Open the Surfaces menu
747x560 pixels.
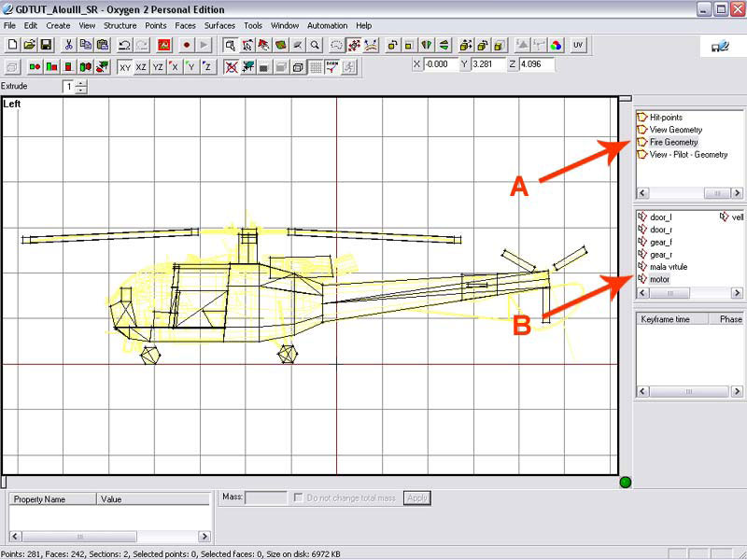(220, 25)
